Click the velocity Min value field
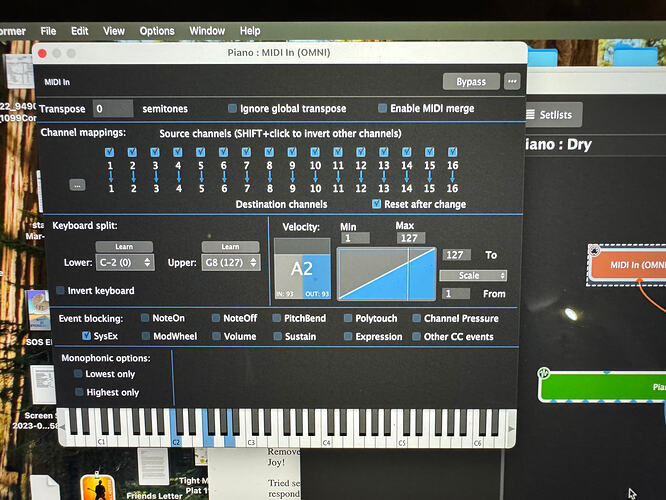Image resolution: width=666 pixels, height=500 pixels. 355,238
